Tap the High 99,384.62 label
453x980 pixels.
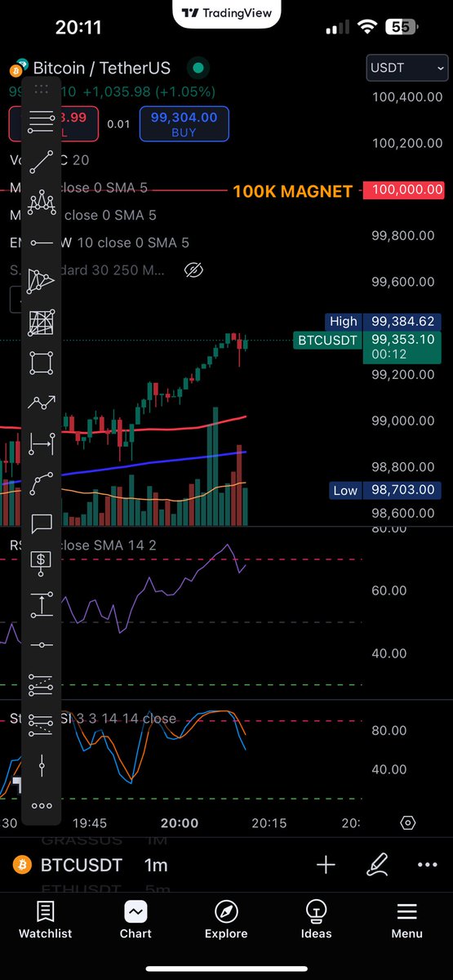(382, 322)
